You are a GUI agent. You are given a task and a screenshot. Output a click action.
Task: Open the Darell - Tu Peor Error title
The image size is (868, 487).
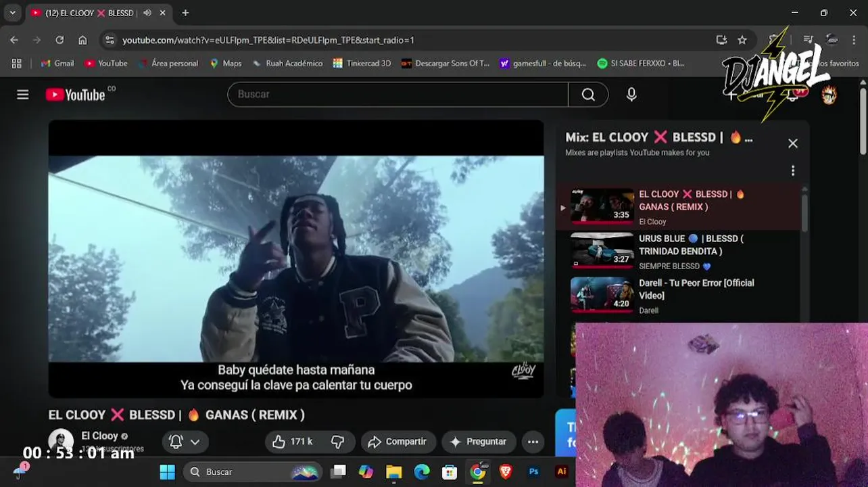(x=696, y=289)
